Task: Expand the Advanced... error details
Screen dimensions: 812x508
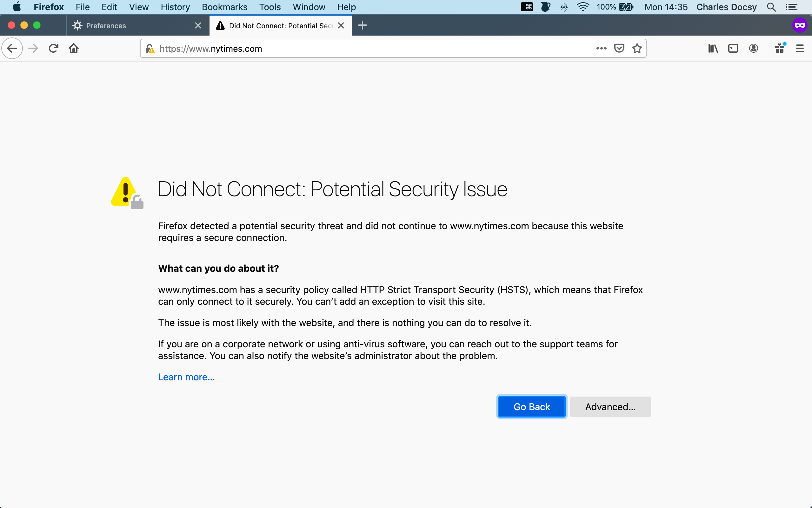Action: 610,406
